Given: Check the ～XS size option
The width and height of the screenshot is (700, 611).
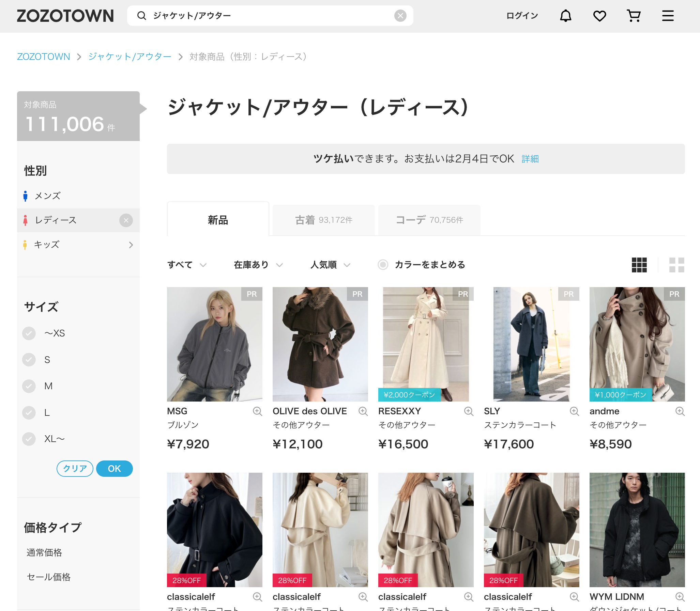Looking at the screenshot, I should point(29,333).
